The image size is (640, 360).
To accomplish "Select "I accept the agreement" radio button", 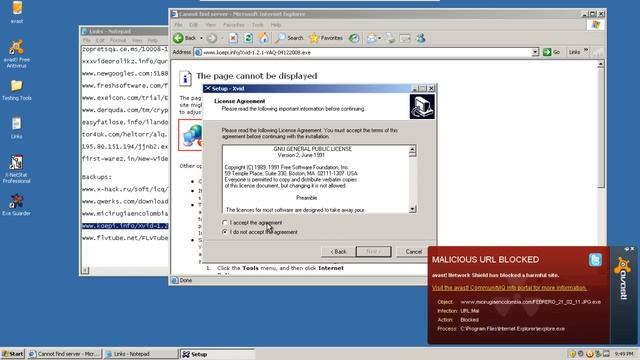I will (x=225, y=222).
